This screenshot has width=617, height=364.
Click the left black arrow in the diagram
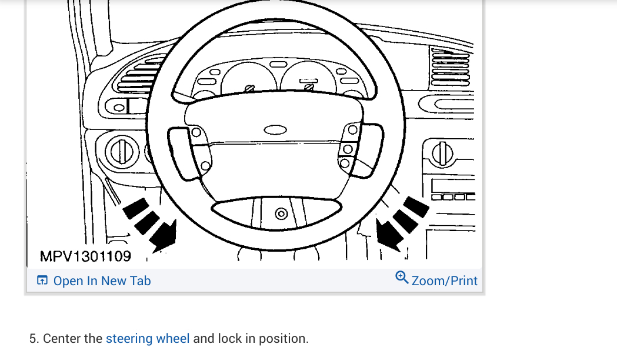[x=151, y=224]
